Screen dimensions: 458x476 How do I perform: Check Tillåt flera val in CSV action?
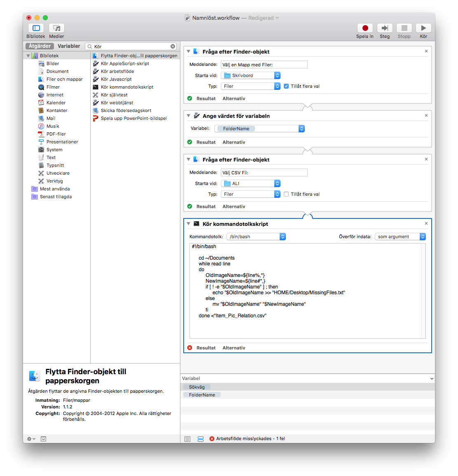(286, 194)
